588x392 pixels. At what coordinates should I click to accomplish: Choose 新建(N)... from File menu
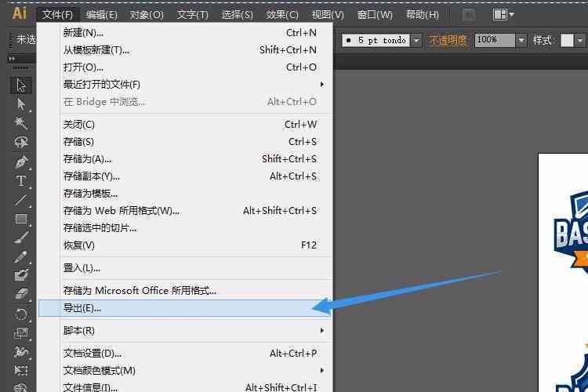[x=185, y=33]
